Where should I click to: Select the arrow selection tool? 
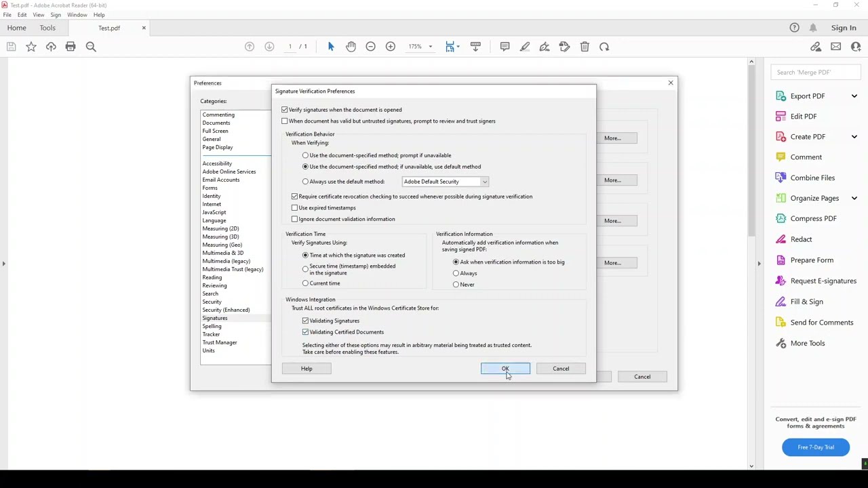click(x=331, y=47)
